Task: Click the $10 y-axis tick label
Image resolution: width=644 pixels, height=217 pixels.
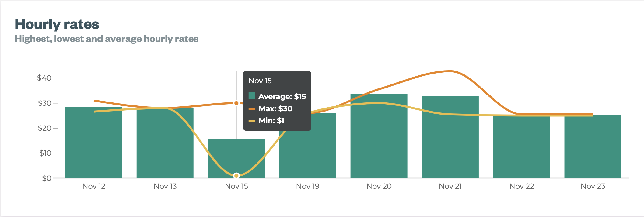Action: (x=45, y=153)
